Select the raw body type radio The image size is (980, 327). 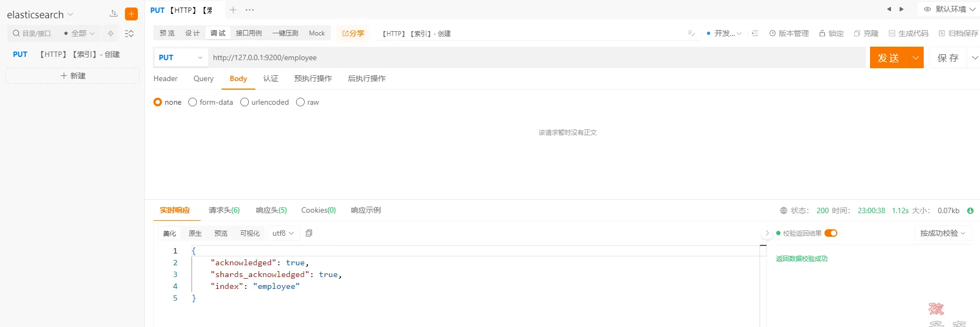point(300,102)
